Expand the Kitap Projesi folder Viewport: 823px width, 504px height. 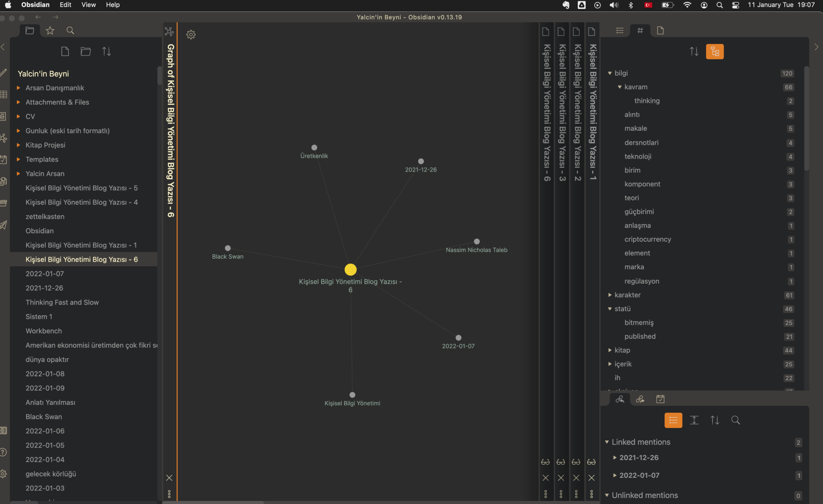coord(45,145)
